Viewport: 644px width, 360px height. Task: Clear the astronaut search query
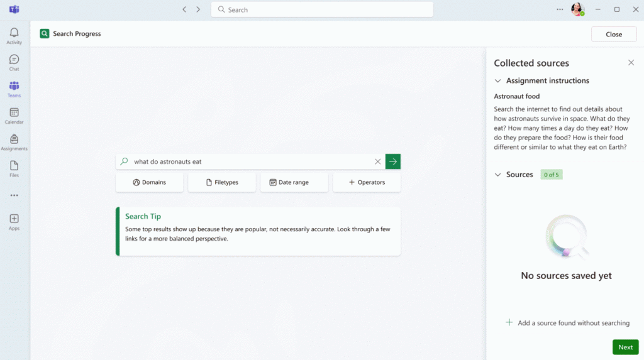pos(377,161)
